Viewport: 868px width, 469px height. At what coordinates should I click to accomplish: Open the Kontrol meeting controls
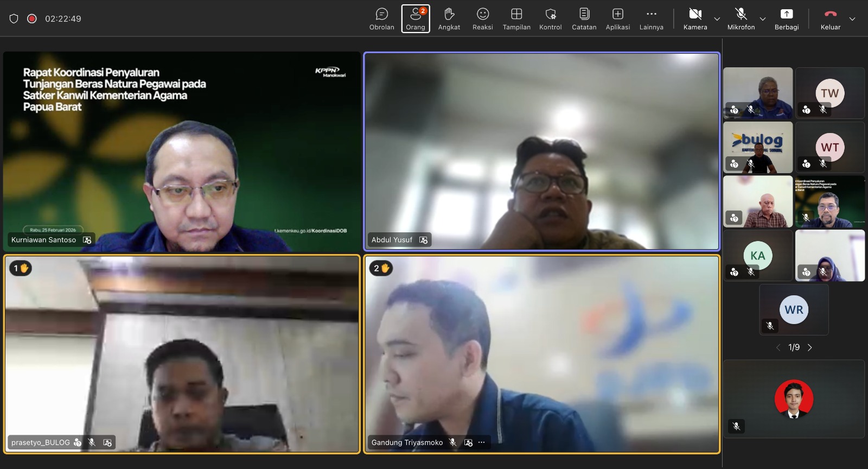tap(550, 18)
